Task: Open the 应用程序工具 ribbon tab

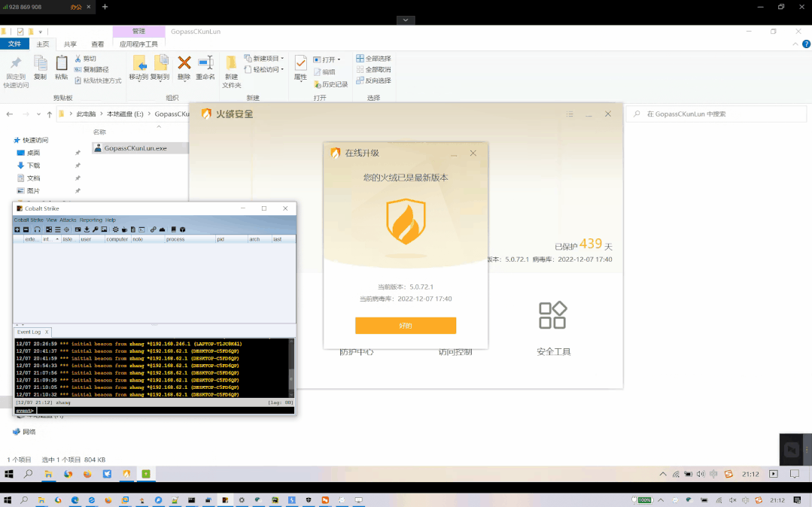Action: pos(138,44)
